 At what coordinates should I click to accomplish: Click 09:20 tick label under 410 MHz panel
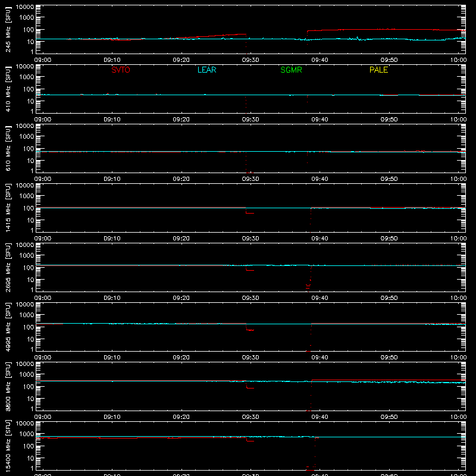[181, 120]
